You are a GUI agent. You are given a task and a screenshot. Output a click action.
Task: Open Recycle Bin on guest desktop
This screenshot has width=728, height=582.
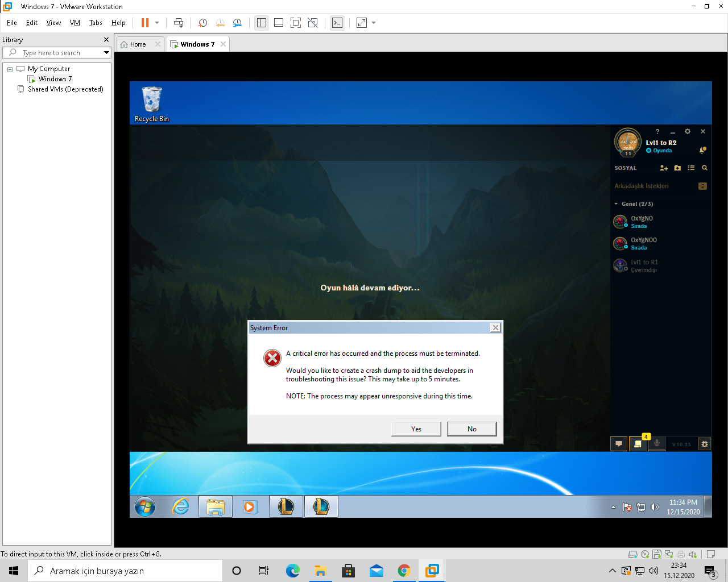[x=151, y=104]
